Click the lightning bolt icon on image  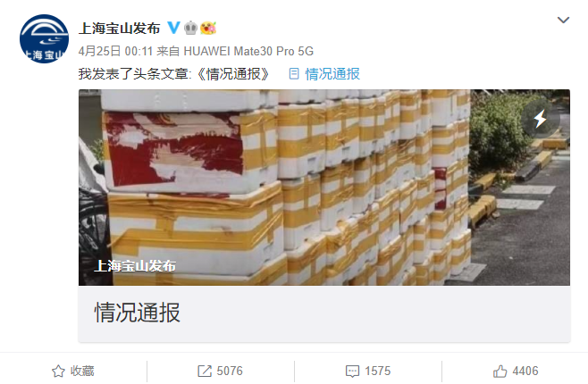click(x=540, y=119)
